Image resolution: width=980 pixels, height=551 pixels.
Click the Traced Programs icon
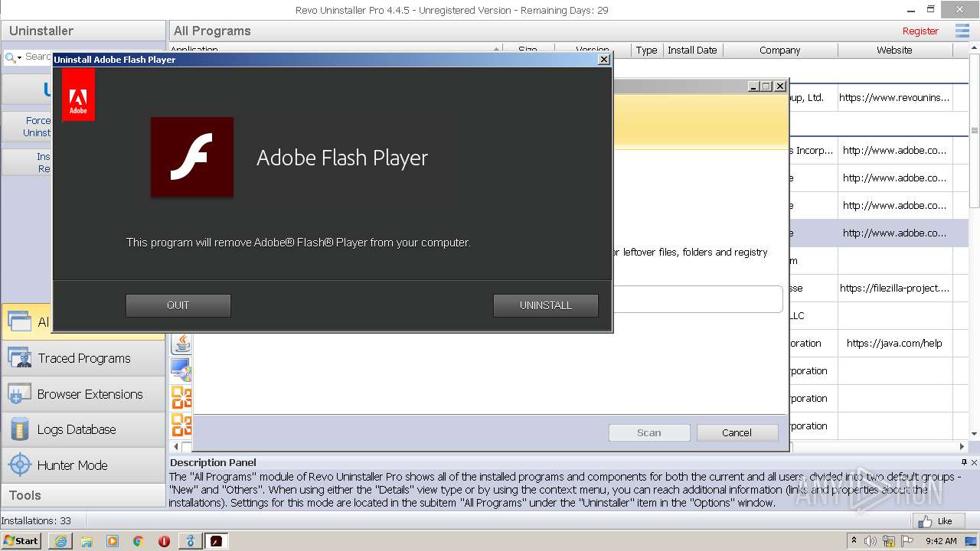(x=19, y=358)
